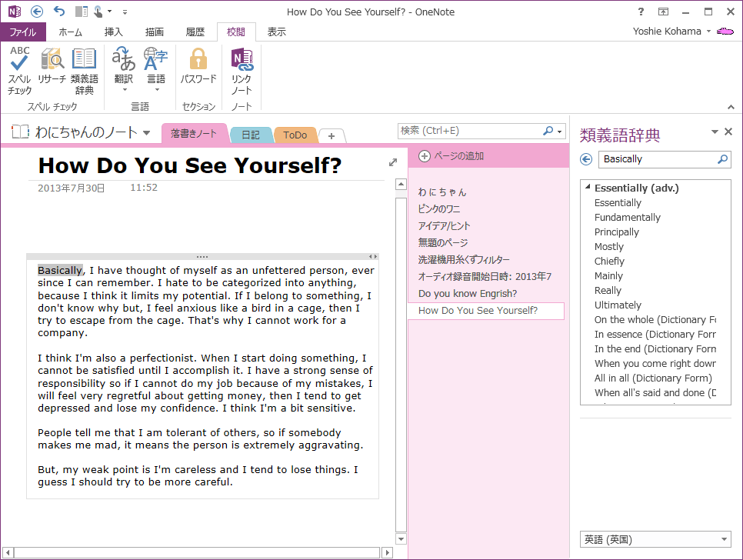743x560 pixels.
Task: Click the vertical scrollbar down arrow
Action: 401,538
